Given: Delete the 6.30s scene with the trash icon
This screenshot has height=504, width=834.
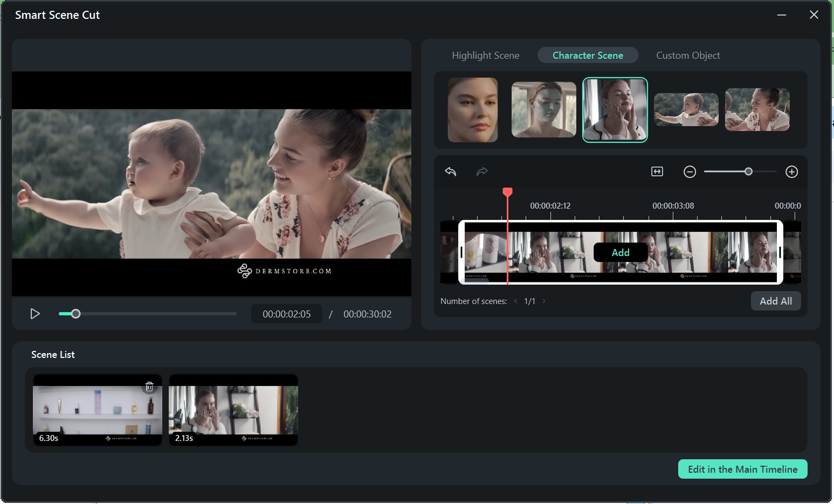Looking at the screenshot, I should [x=149, y=386].
